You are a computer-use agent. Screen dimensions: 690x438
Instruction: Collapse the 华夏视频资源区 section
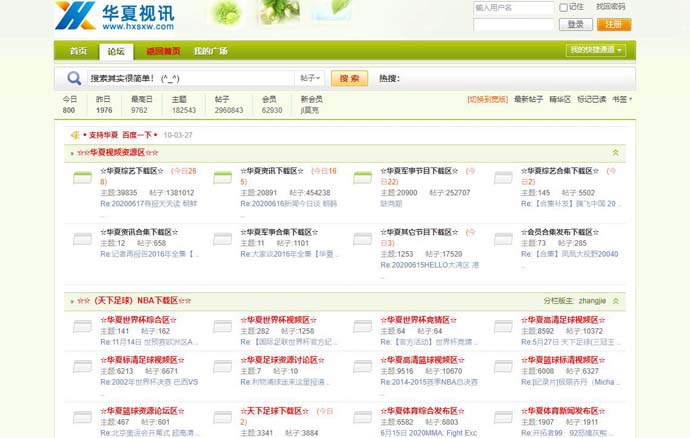[x=616, y=153]
